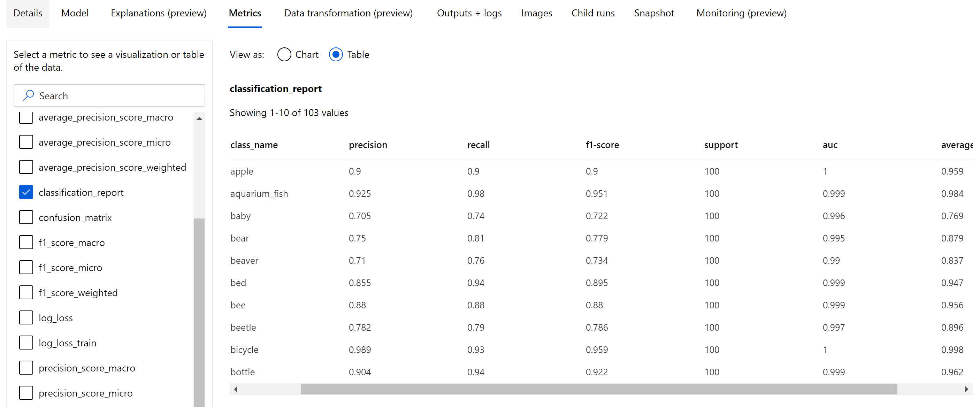Enable the f1_score_macro checkbox
The width and height of the screenshot is (980, 407).
[x=26, y=242]
